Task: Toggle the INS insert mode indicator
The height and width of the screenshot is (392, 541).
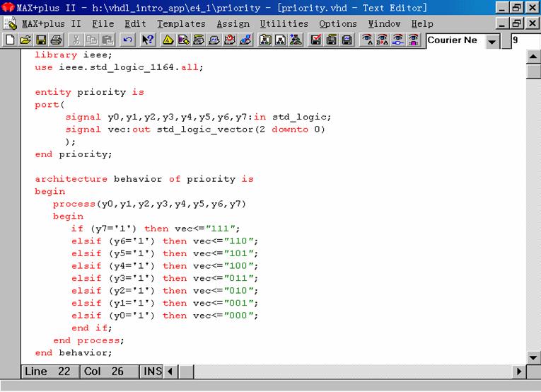Action: (152, 371)
